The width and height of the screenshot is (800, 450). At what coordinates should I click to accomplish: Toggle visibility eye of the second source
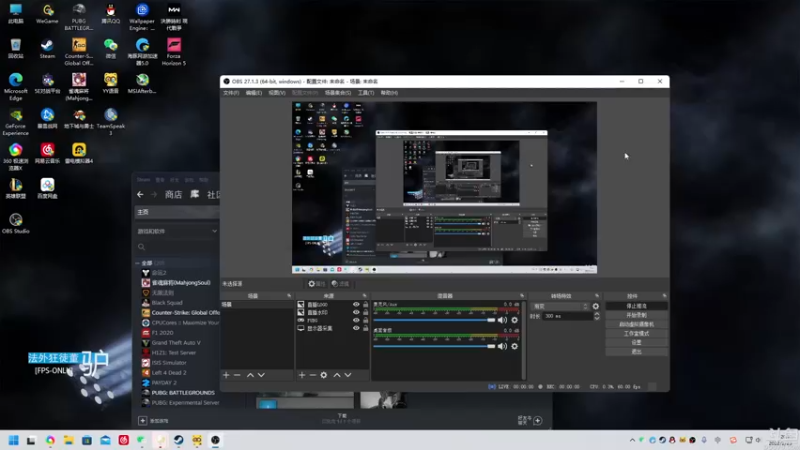click(356, 312)
